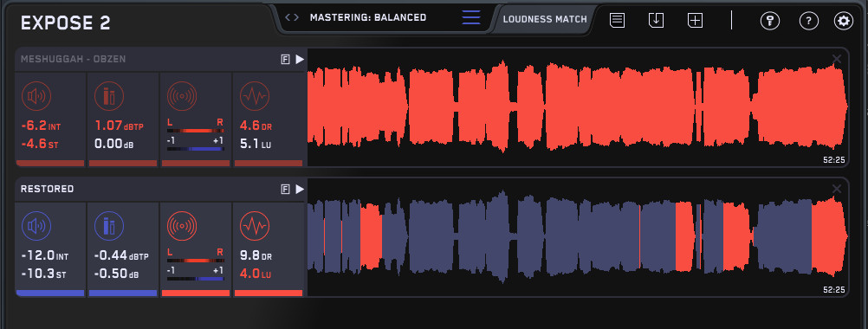This screenshot has width=868, height=329.
Task: Click the Mastering: Balanced preset name
Action: tap(368, 17)
